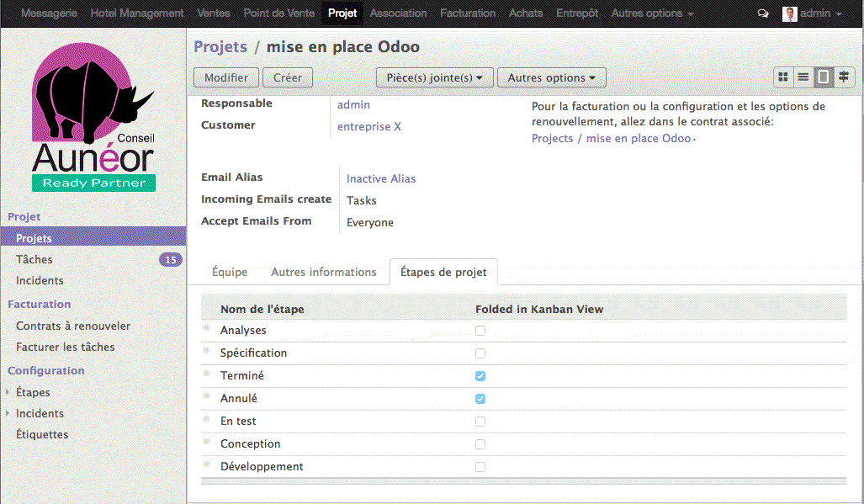Open the Facturation menu in top bar
This screenshot has width=864, height=504.
pos(467,13)
